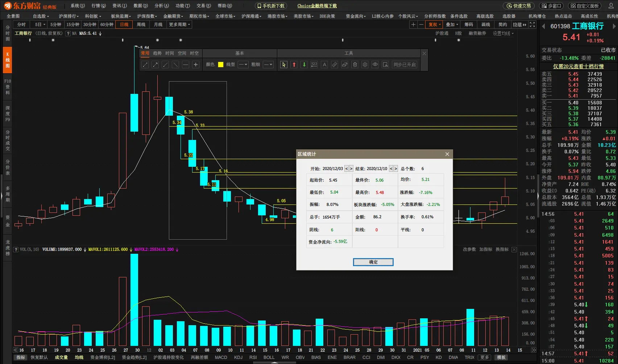The width and height of the screenshot is (618, 364).
Task: Hide the right panel with 隐藏
Action: click(x=520, y=25)
